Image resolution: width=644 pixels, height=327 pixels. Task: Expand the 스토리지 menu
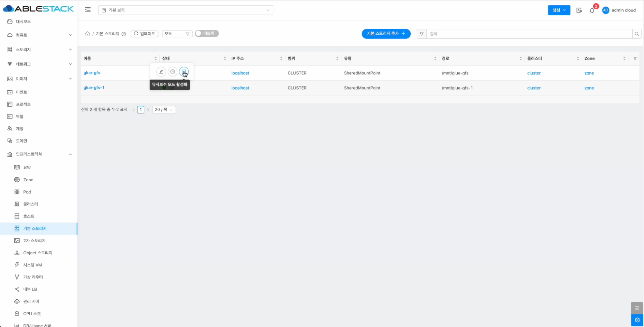39,49
